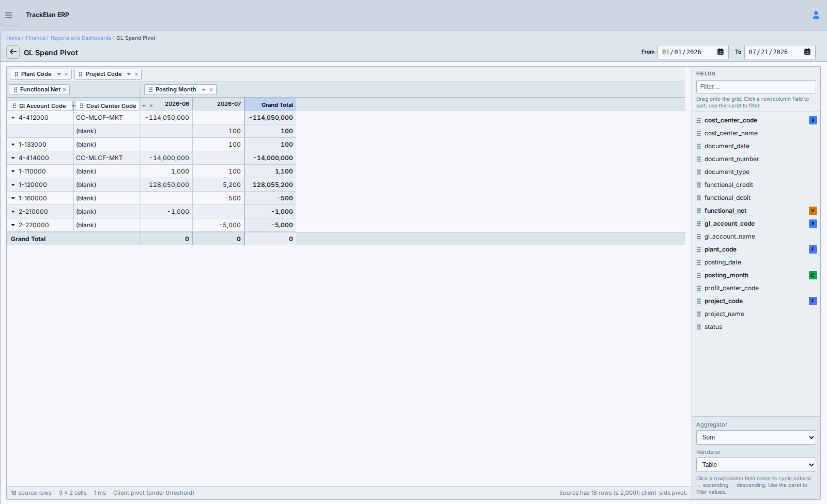Image resolution: width=827 pixels, height=504 pixels.
Task: Grab the Functional Net chip drag handle
Action: [16, 90]
